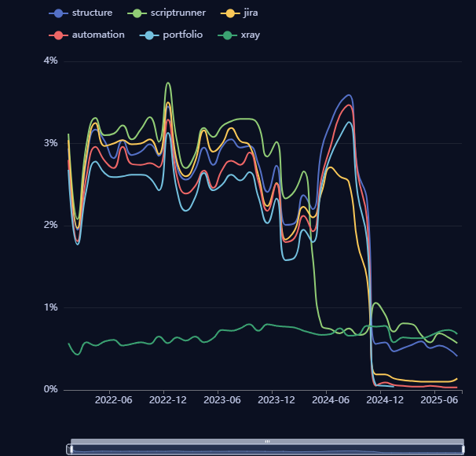The width and height of the screenshot is (476, 456).
Task: Toggle the structure series text label
Action: [x=92, y=13]
